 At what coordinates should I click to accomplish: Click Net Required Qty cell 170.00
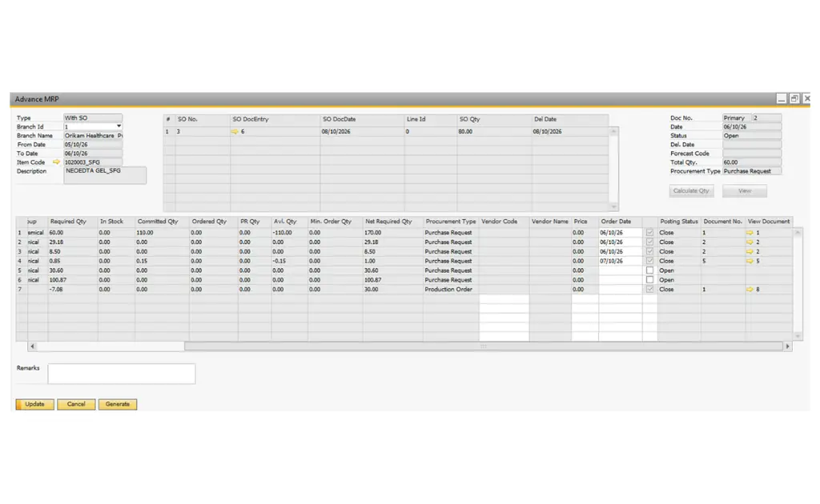(392, 233)
